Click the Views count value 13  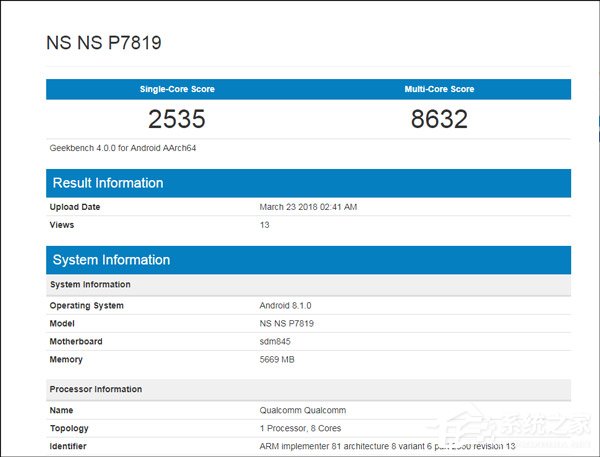click(x=264, y=225)
